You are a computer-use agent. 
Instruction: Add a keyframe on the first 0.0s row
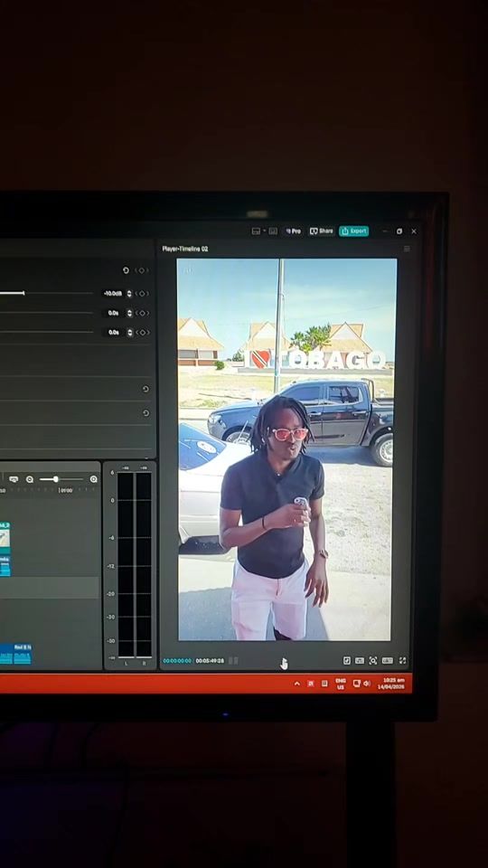142,313
